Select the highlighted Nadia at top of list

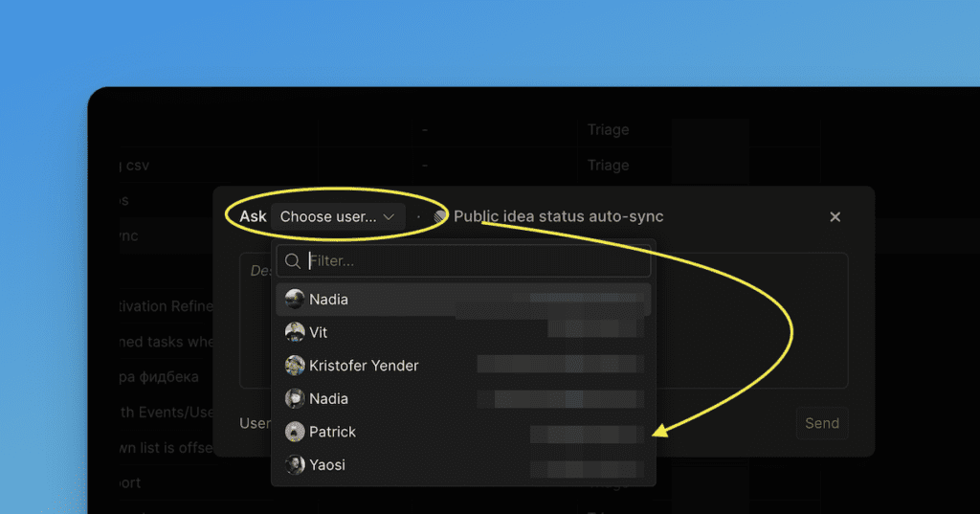click(x=328, y=300)
